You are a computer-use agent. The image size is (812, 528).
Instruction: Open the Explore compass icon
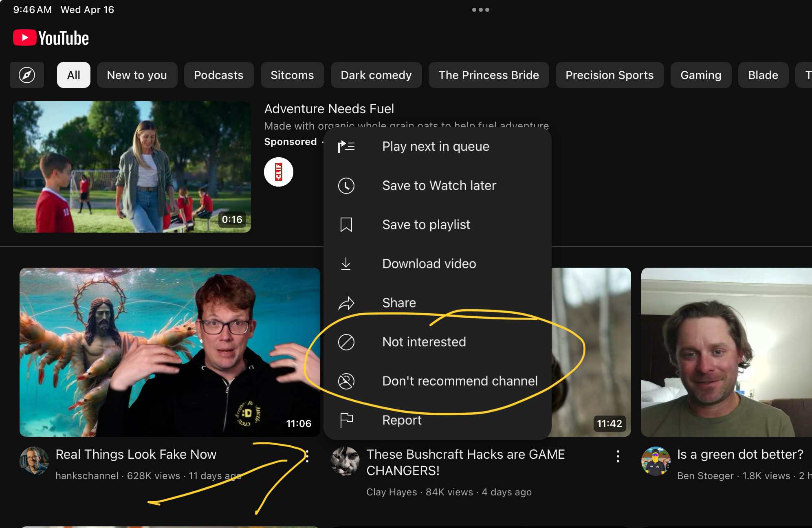(x=27, y=75)
